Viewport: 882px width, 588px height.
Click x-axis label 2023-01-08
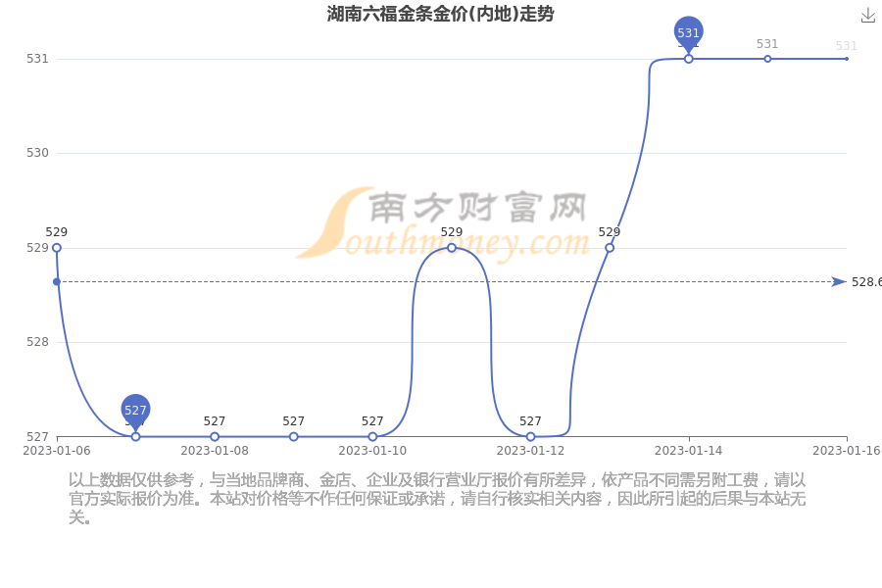[215, 451]
